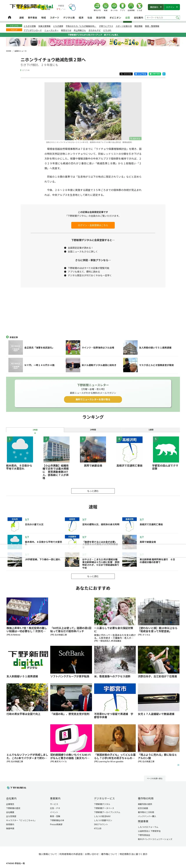Click 全国のニュース breadcrumb link

coord(20,51)
